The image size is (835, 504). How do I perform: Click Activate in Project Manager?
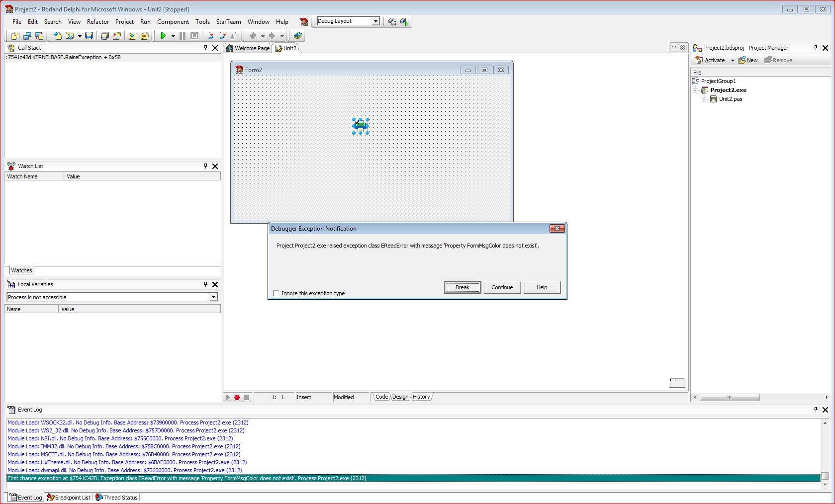click(710, 60)
